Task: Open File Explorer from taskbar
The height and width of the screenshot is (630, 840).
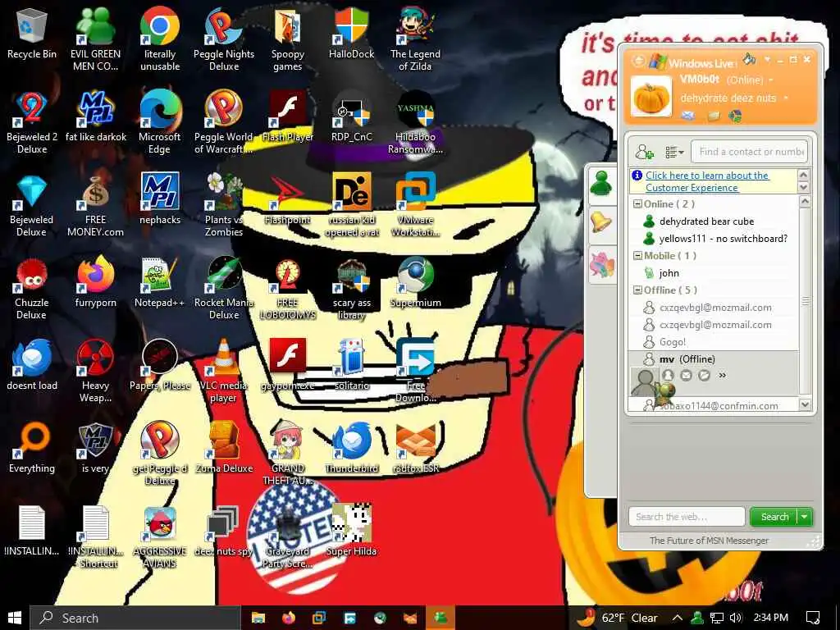Action: [x=258, y=618]
